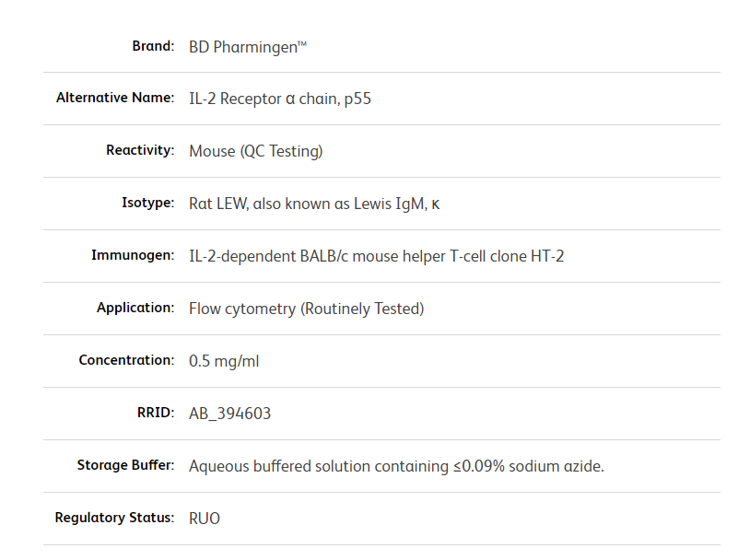The image size is (738, 560).
Task: Click the Concentration label
Action: point(126,360)
